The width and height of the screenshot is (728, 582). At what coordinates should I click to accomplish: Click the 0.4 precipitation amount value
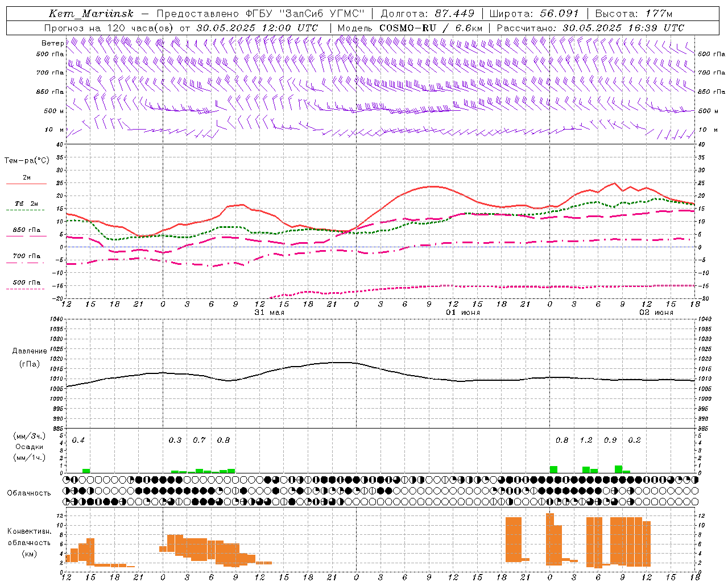(78, 440)
